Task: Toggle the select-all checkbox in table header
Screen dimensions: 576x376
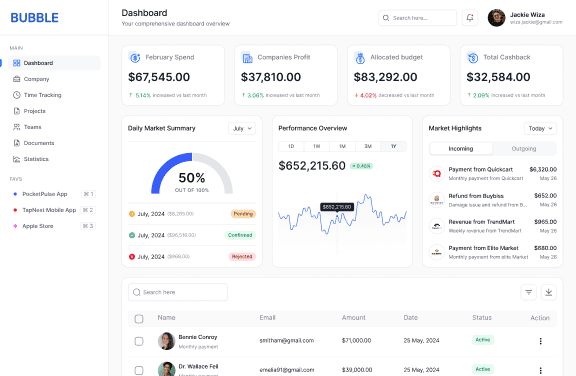Action: [x=139, y=319]
